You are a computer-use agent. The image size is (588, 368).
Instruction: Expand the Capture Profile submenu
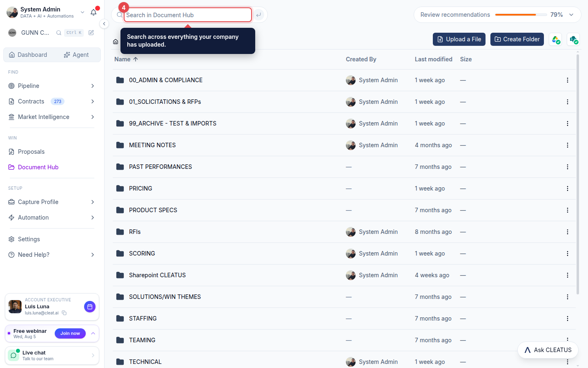[x=93, y=202]
